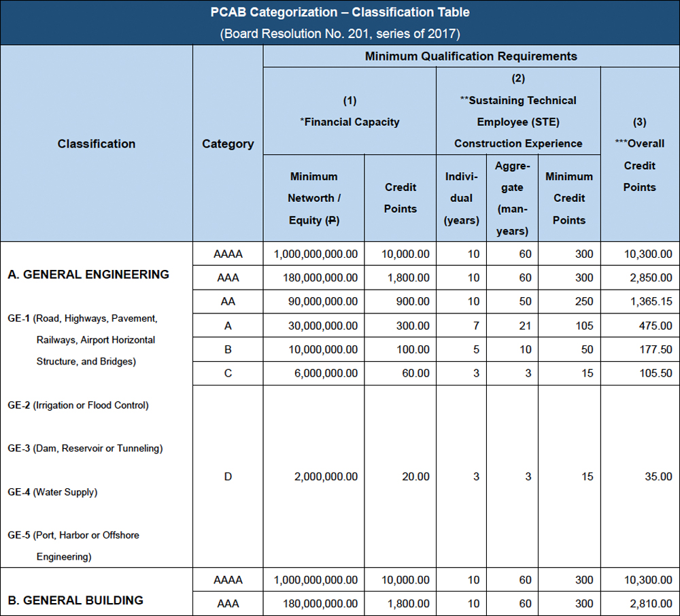This screenshot has height=616, width=680.
Task: Click minimum credit points '15' in C row
Action: coord(588,373)
